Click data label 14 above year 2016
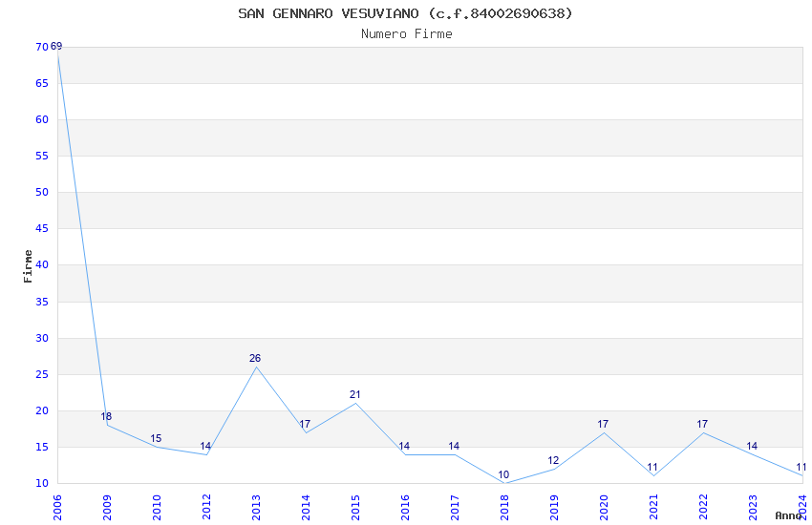The height and width of the screenshot is (525, 812). click(x=404, y=446)
